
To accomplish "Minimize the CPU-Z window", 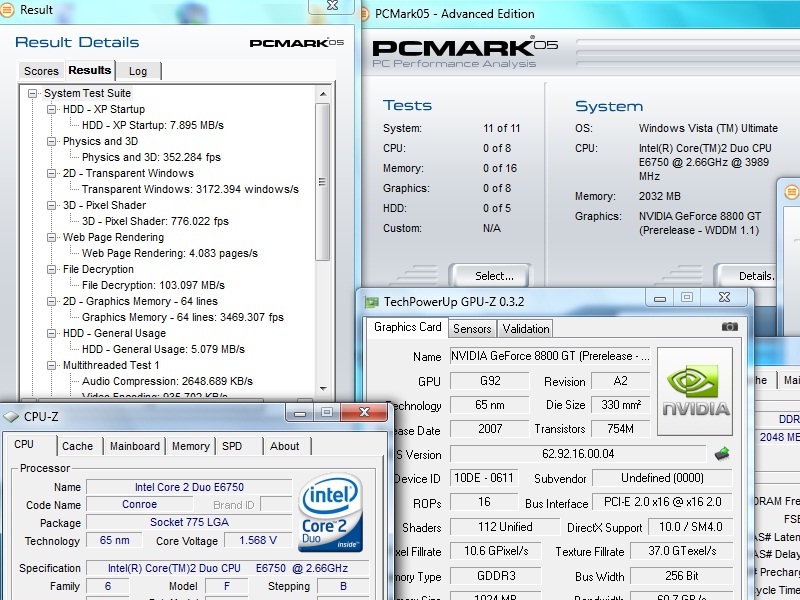I will 300,412.
